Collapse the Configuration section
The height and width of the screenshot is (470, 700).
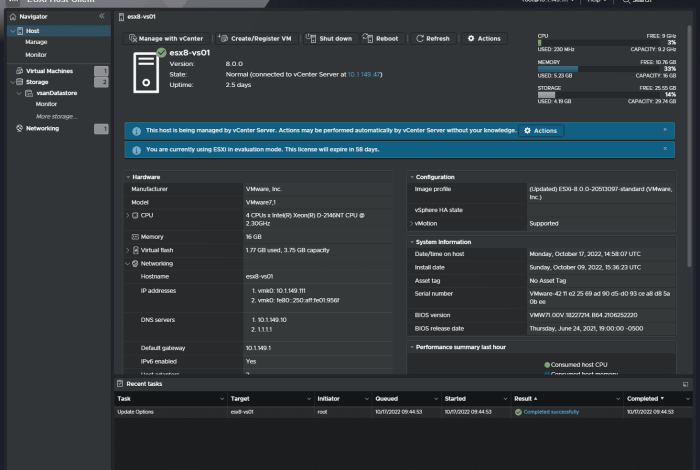[x=412, y=177]
